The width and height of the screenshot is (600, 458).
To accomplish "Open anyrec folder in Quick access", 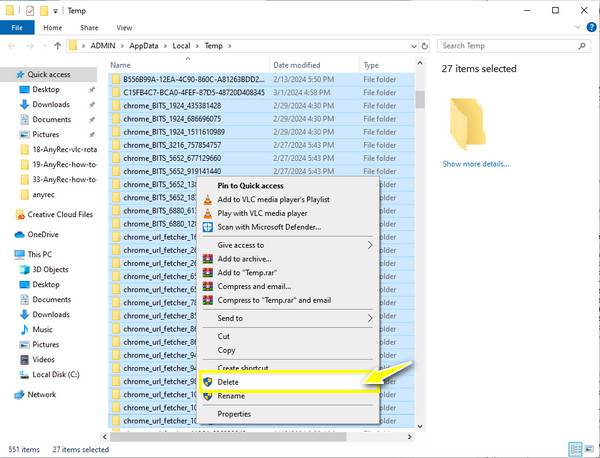I will [x=37, y=195].
